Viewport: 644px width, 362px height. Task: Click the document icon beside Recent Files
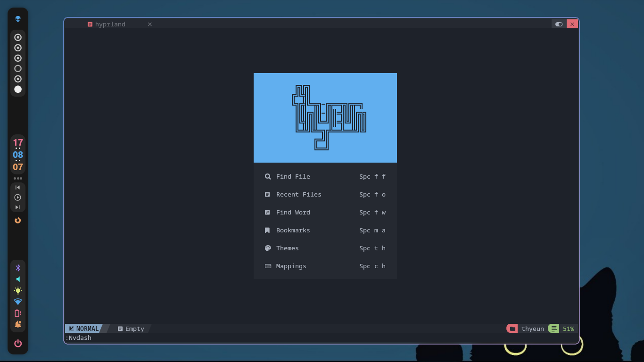(267, 194)
